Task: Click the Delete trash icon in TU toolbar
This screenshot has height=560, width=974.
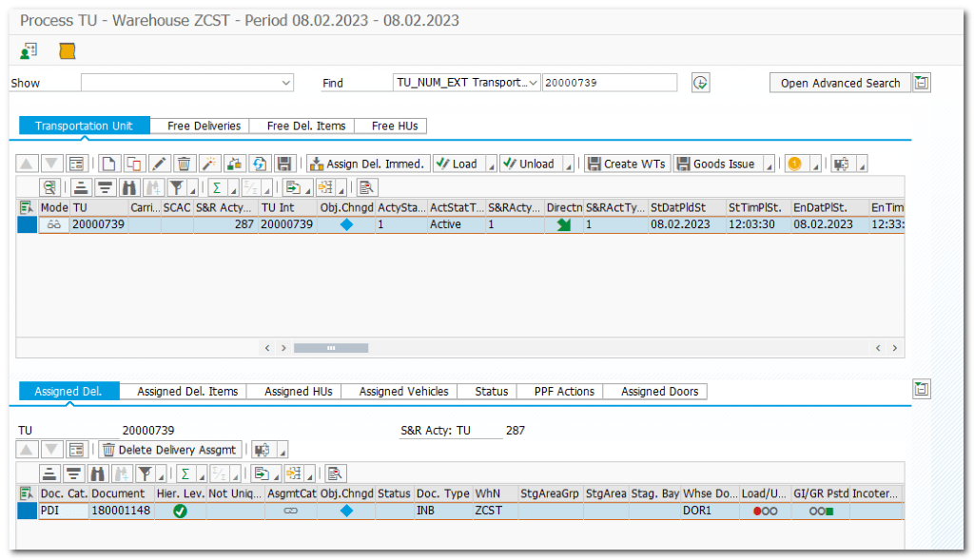Action: point(185,164)
